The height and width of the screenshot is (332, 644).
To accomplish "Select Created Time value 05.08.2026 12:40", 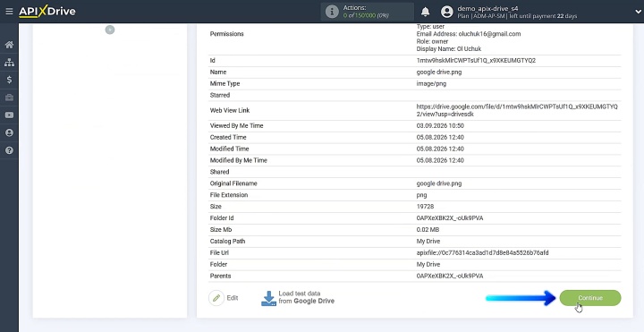I will click(x=440, y=137).
